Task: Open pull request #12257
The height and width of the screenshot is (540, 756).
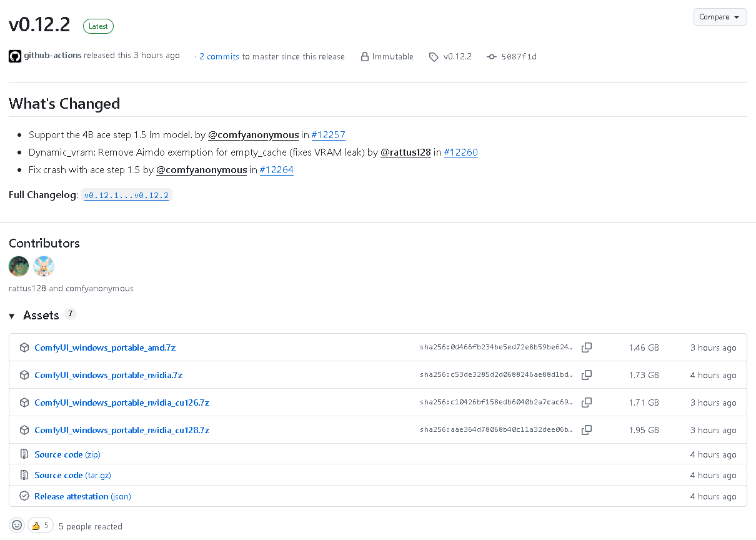Action: (328, 134)
